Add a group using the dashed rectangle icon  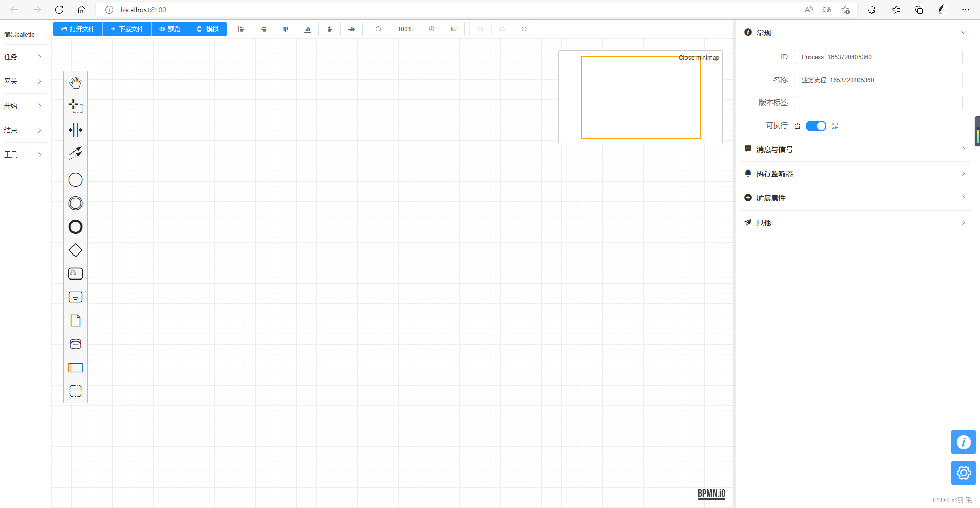click(75, 391)
